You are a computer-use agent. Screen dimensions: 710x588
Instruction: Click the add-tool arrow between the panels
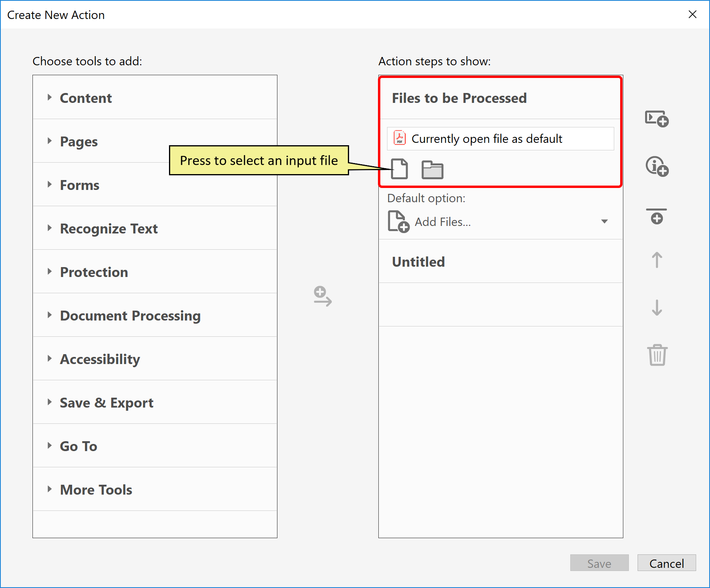(x=323, y=297)
